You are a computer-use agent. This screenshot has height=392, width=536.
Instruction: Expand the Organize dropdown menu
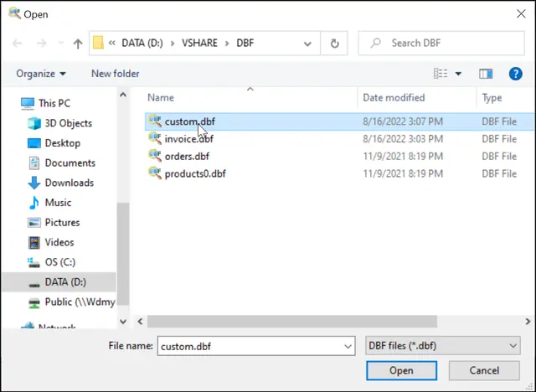[x=41, y=74]
